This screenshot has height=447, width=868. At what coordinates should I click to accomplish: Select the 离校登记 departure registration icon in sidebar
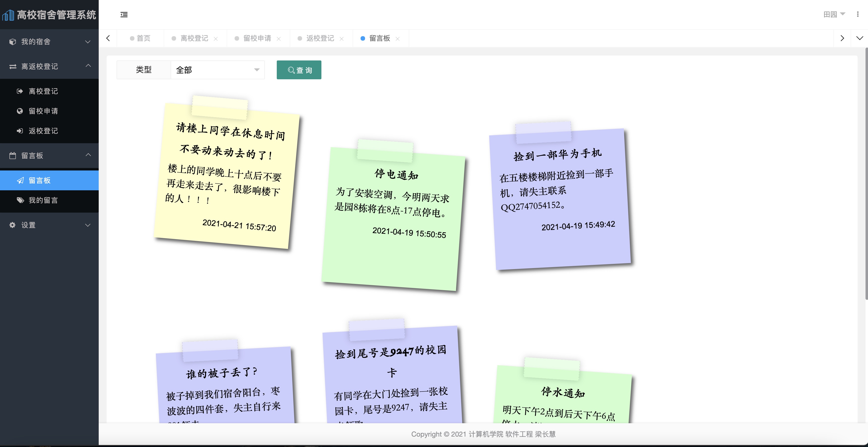click(20, 91)
